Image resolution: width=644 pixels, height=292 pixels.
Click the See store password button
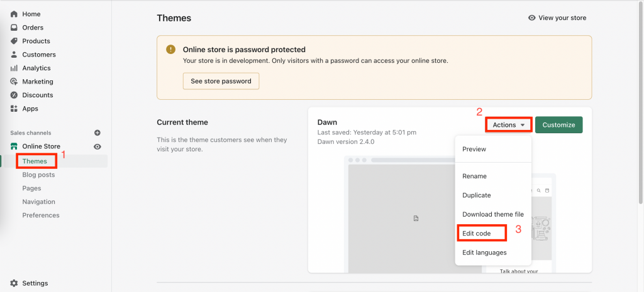(x=221, y=81)
